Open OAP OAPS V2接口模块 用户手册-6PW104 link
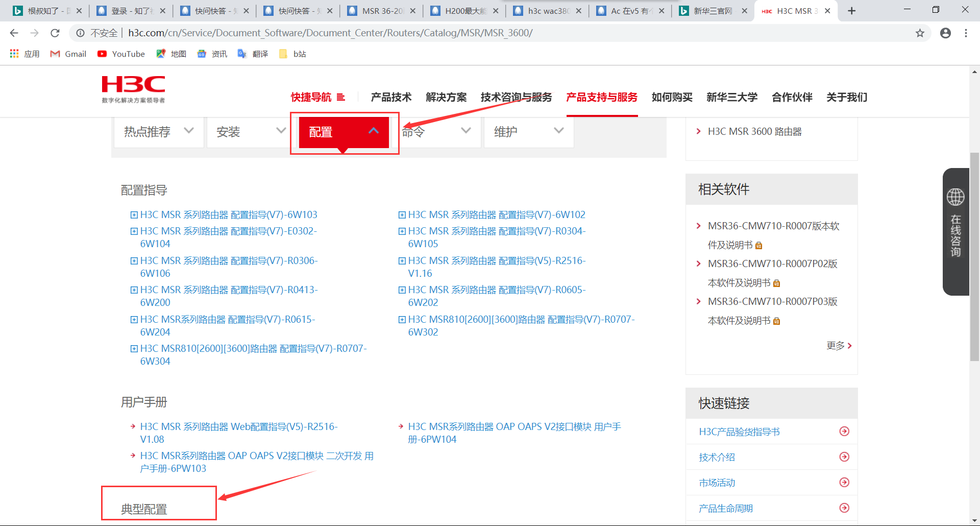Image resolution: width=980 pixels, height=526 pixels. pyautogui.click(x=514, y=433)
